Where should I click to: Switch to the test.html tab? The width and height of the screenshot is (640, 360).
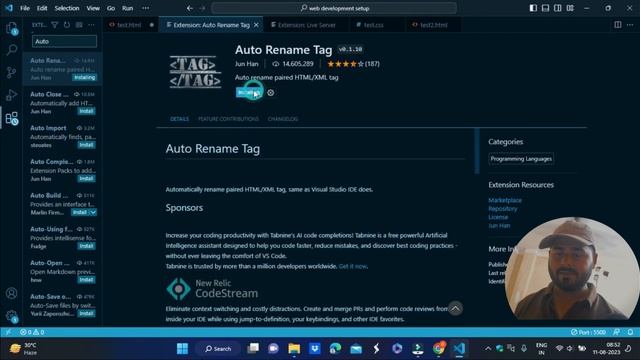pos(129,25)
